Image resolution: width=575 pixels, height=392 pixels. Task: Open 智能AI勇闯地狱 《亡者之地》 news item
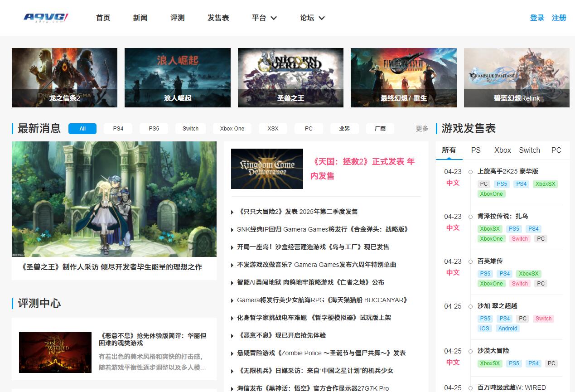click(311, 282)
